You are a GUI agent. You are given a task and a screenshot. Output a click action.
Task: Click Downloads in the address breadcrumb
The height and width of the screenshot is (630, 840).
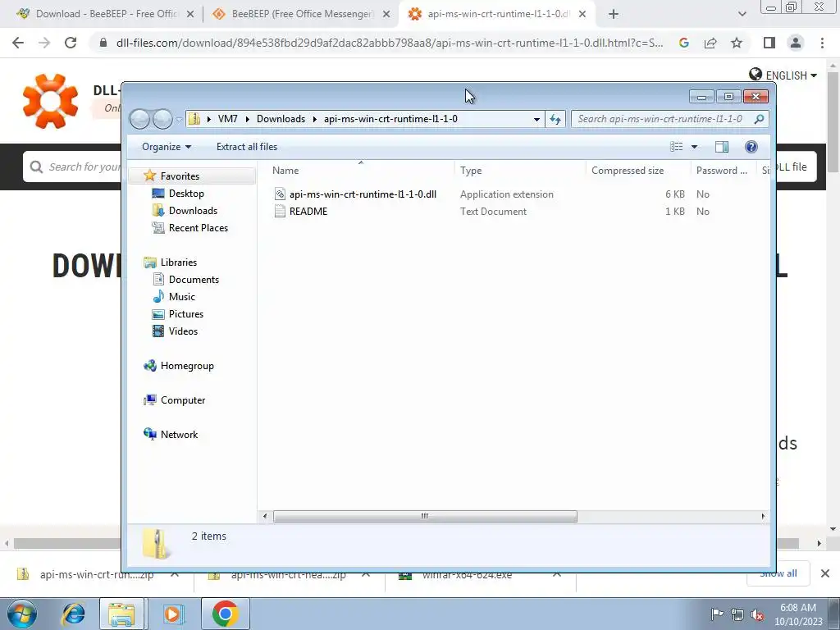click(x=281, y=119)
